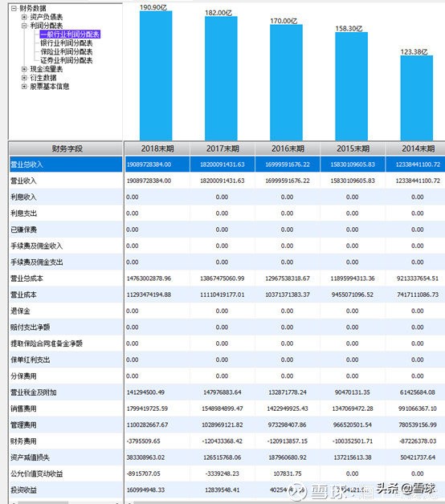This screenshot has height=504, width=445.
Task: Select the 退保金 row label
Action: pyautogui.click(x=20, y=311)
